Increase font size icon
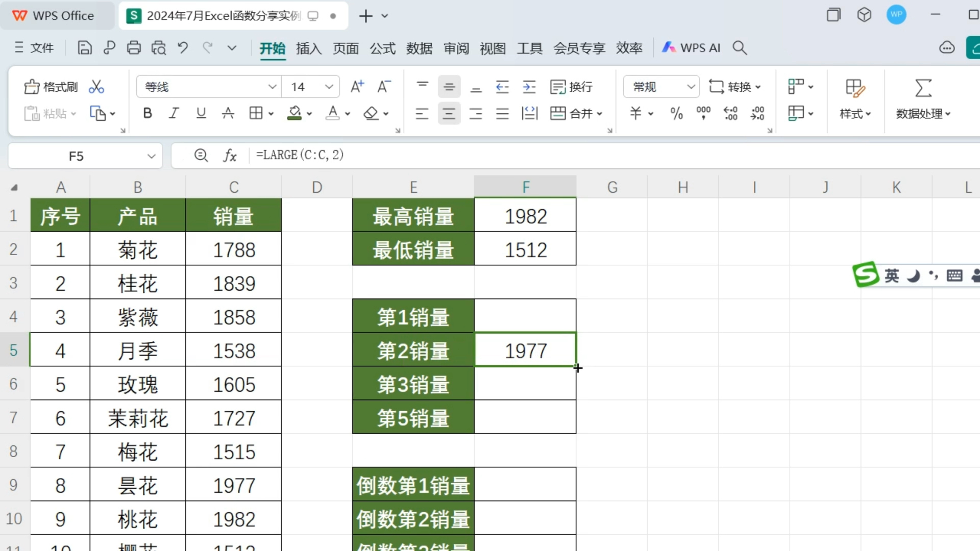This screenshot has width=980, height=551. [x=357, y=87]
